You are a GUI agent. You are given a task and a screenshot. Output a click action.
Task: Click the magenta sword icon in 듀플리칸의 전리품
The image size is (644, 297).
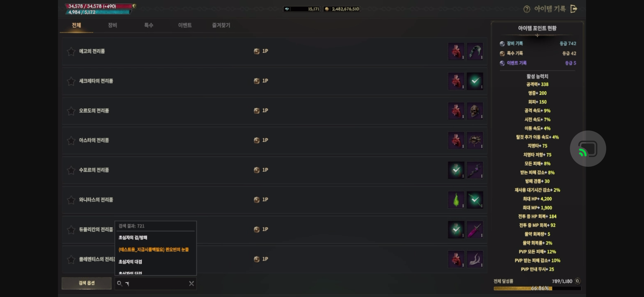[x=475, y=229]
